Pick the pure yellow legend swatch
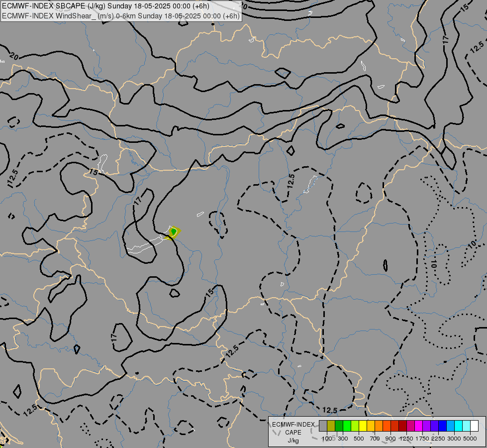The height and width of the screenshot is (448, 487). (363, 426)
